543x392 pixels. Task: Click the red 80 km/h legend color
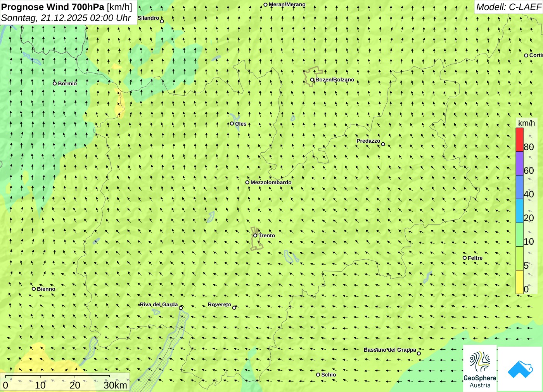(519, 140)
